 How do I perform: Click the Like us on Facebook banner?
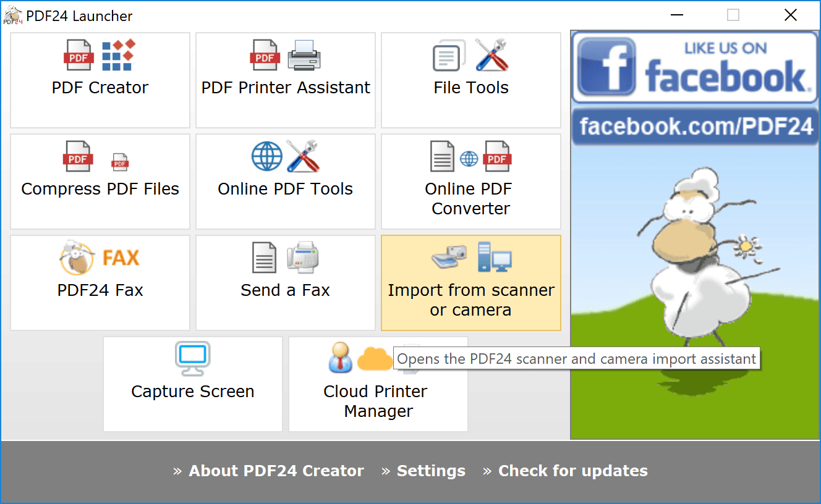point(695,66)
